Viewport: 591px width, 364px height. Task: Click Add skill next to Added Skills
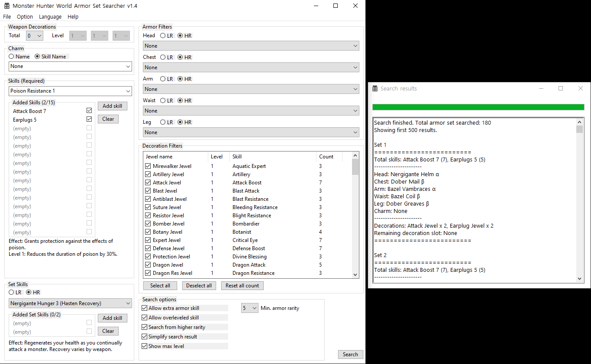[113, 106]
